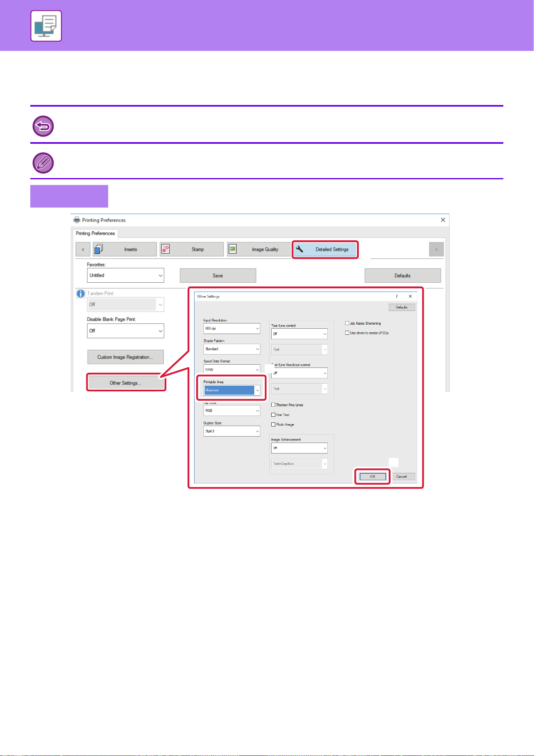Check the Thicken Fine Lines option
Image resolution: width=534 pixels, height=756 pixels.
tap(273, 405)
